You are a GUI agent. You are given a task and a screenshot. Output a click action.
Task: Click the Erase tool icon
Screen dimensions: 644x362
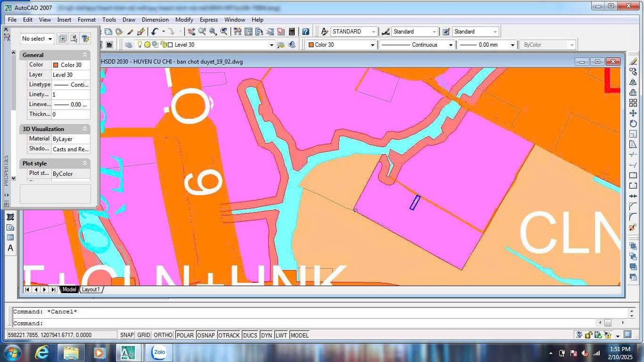point(633,62)
